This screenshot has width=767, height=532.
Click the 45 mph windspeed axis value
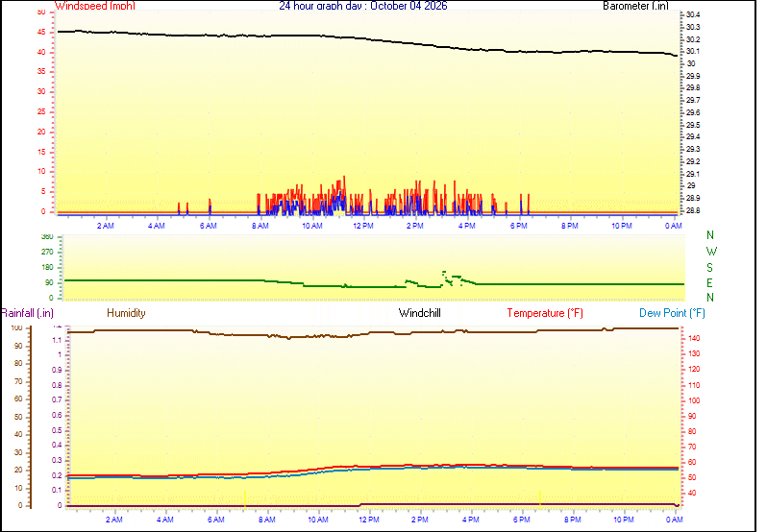click(x=41, y=33)
